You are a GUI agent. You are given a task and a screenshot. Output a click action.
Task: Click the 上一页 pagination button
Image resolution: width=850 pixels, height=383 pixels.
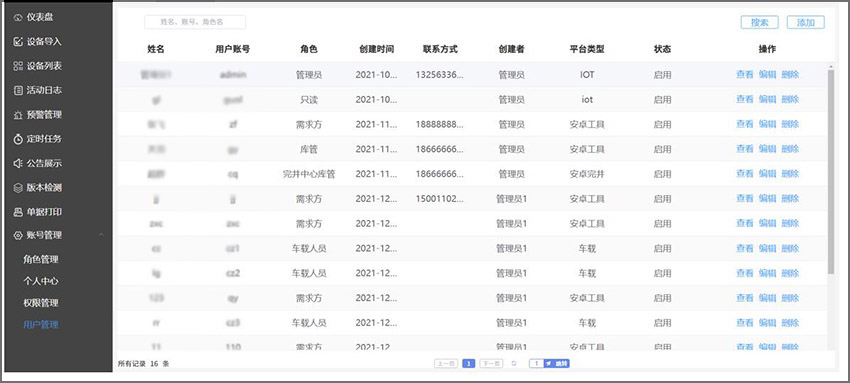pos(446,363)
